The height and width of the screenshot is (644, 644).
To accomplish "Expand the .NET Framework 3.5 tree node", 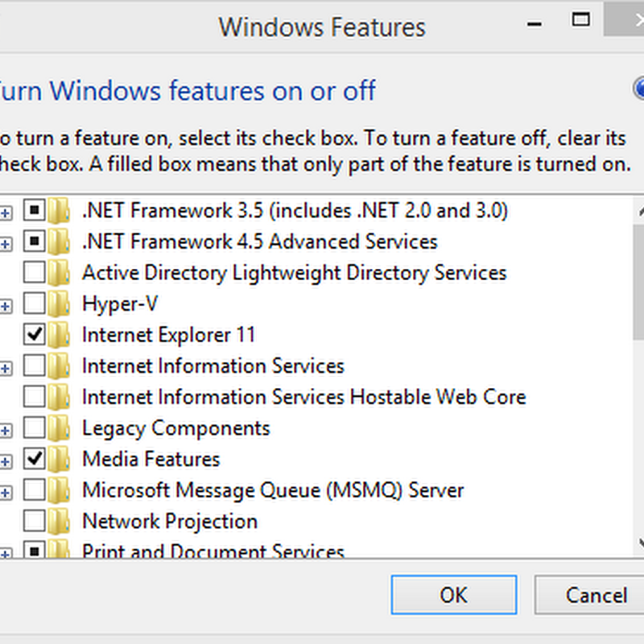I will [6, 213].
